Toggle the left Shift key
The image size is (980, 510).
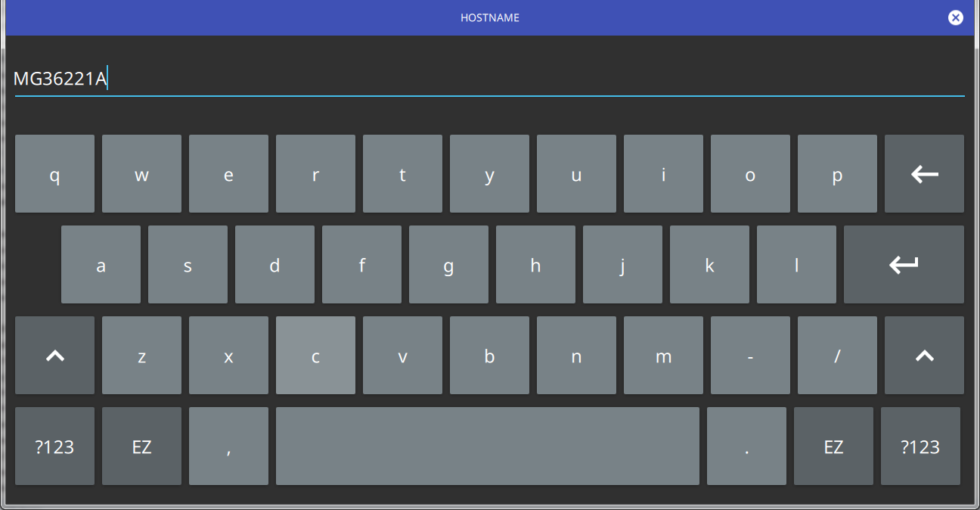54,356
